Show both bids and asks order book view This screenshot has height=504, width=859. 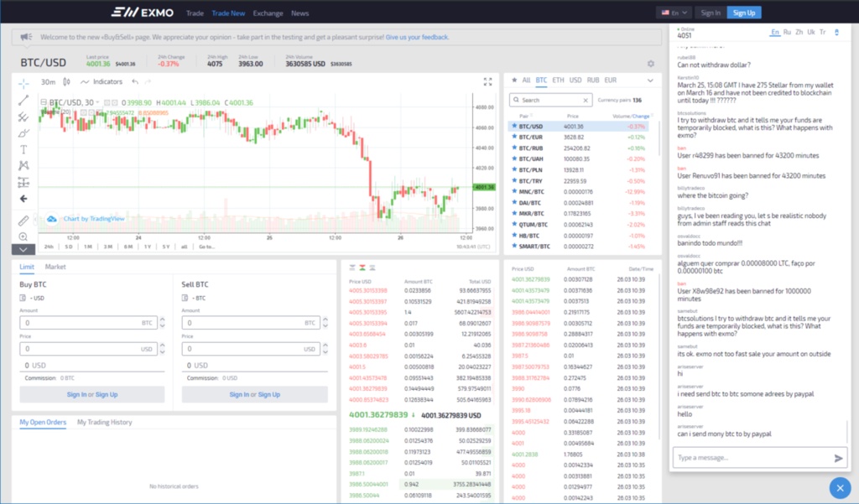click(x=362, y=268)
